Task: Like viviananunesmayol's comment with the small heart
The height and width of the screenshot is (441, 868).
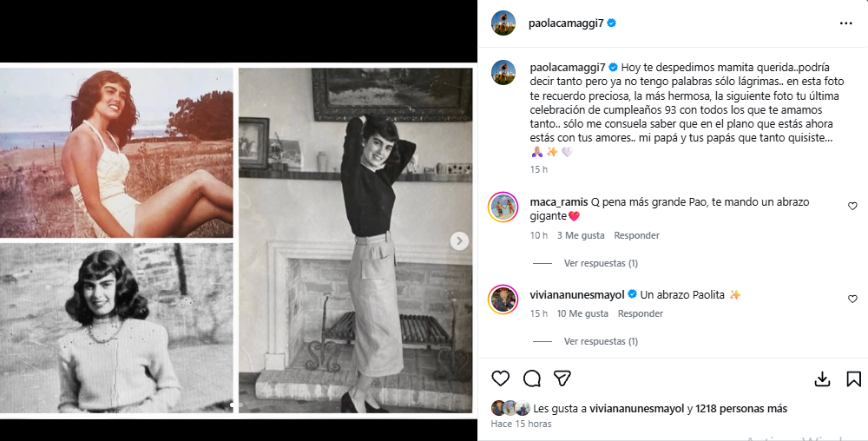Action: click(x=852, y=299)
